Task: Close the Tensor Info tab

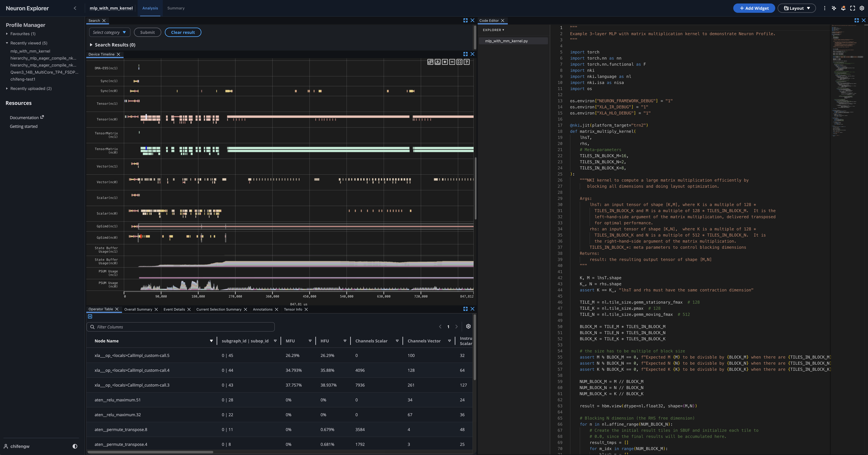Action: point(306,309)
